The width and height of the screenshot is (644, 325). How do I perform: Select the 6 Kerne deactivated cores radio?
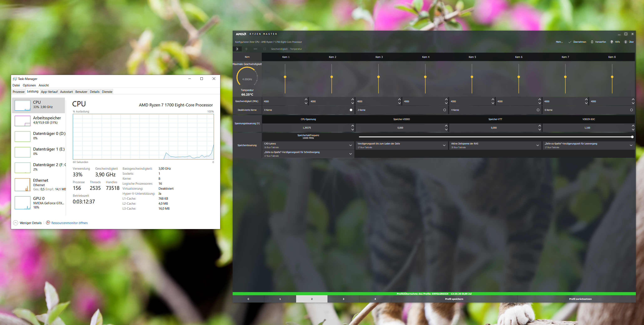pos(632,110)
